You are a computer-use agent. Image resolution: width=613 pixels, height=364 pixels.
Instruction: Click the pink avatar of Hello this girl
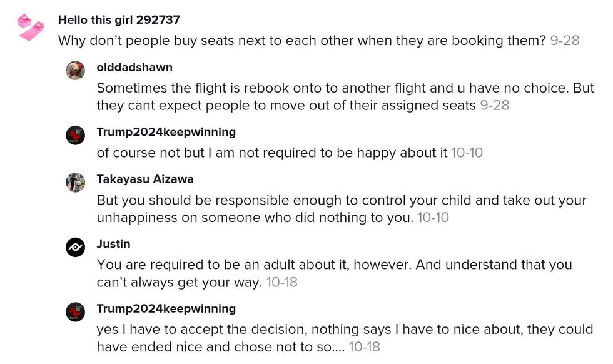(31, 28)
